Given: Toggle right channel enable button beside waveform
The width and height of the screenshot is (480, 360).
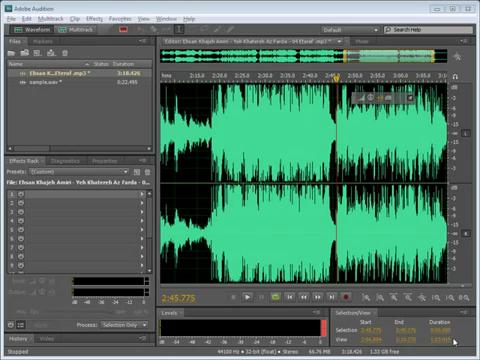Looking at the screenshot, I should tap(466, 233).
